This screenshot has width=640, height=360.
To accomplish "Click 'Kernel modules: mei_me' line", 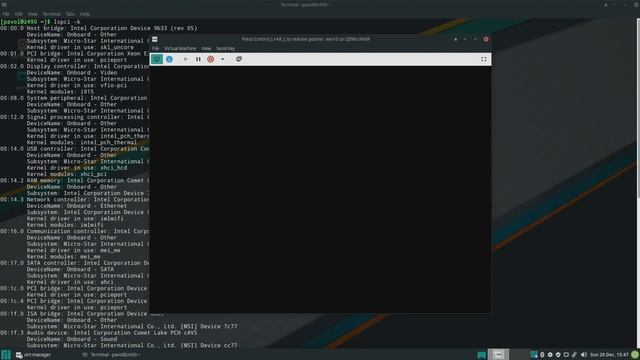I will [x=63, y=257].
